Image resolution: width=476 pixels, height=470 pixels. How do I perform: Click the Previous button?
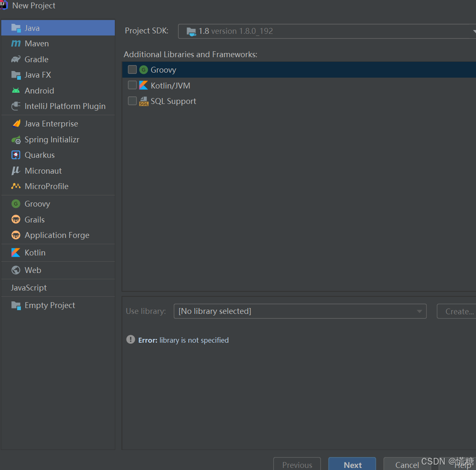pyautogui.click(x=297, y=464)
